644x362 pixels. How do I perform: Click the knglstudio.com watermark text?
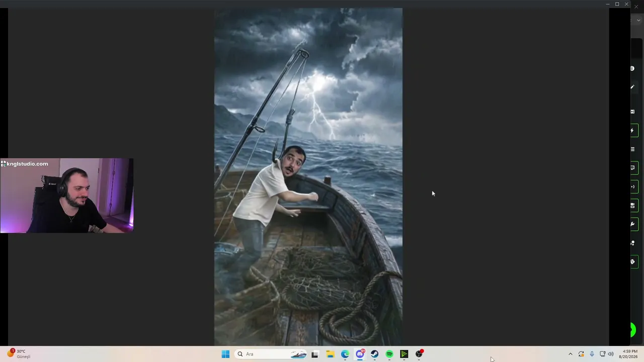[x=27, y=164]
